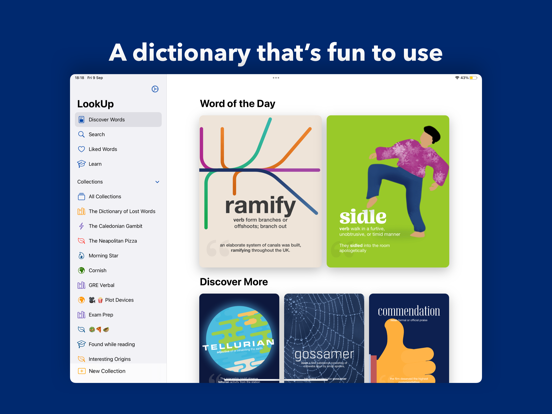The width and height of the screenshot is (552, 414).
Task: Click the Found while reading cap icon
Action: [81, 344]
